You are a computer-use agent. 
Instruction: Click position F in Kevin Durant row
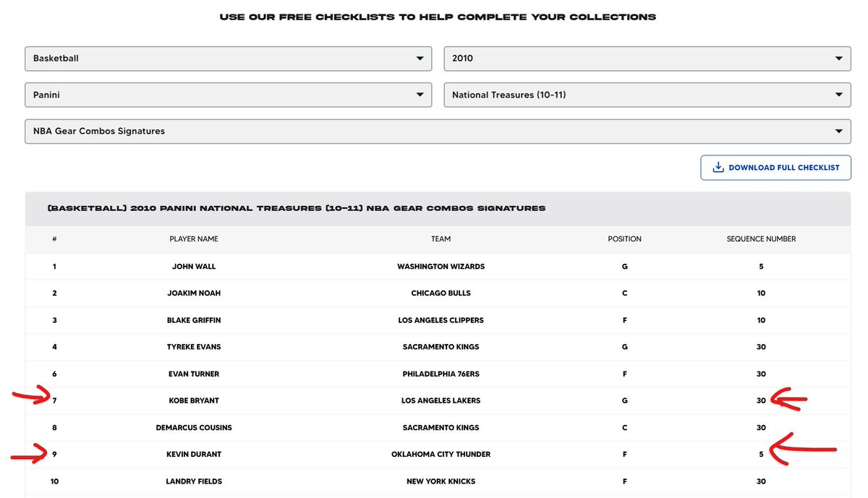coord(624,454)
